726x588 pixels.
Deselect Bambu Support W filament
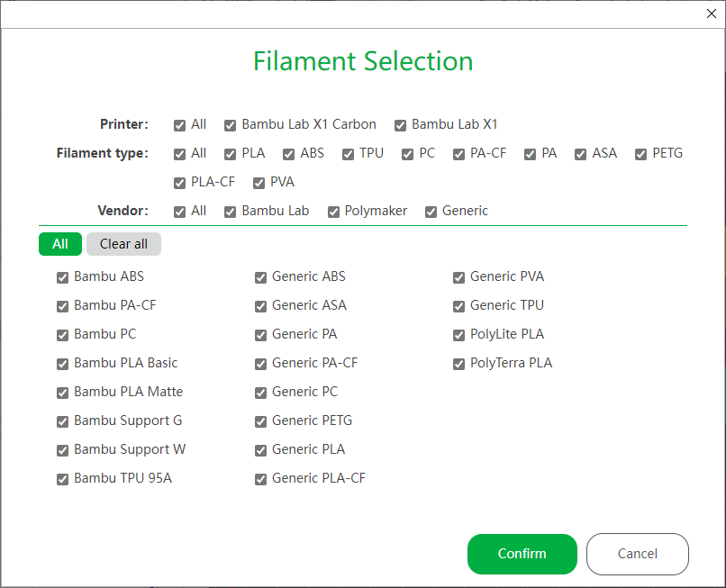point(62,450)
